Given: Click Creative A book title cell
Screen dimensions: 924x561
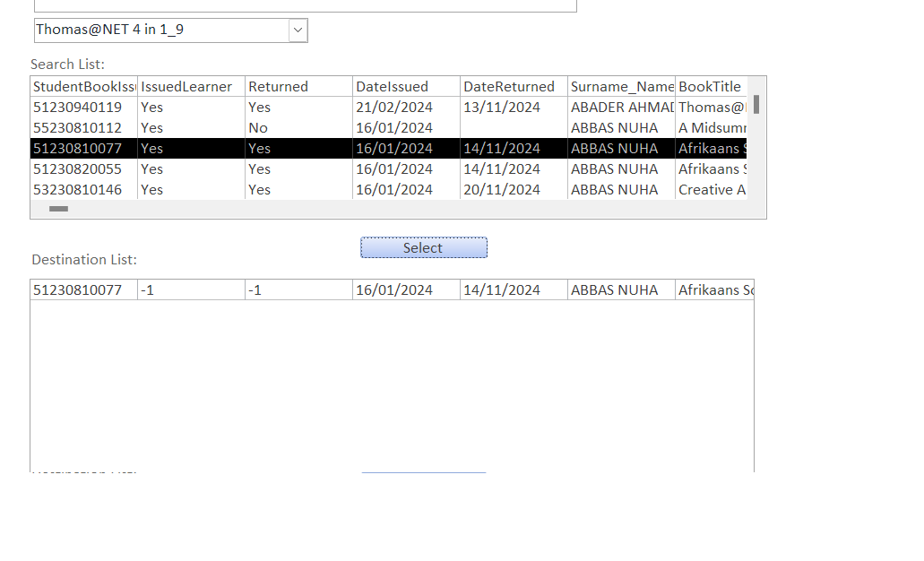Looking at the screenshot, I should tap(712, 190).
